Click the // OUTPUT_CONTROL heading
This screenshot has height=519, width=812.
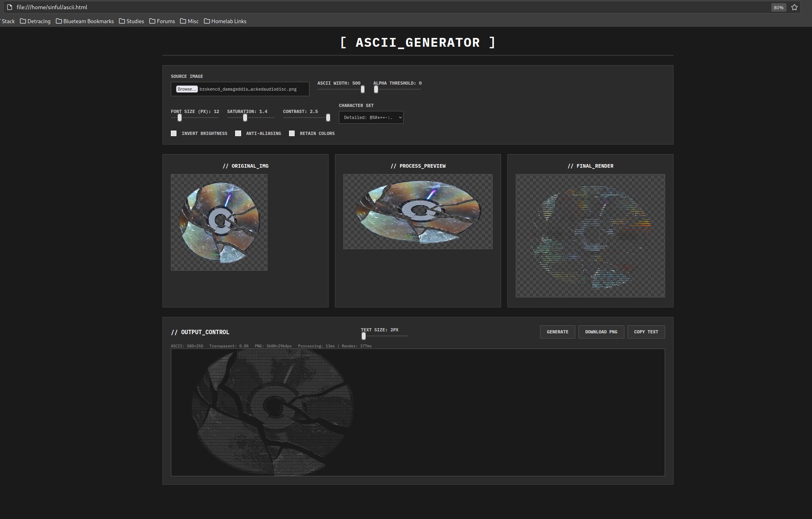[200, 332]
